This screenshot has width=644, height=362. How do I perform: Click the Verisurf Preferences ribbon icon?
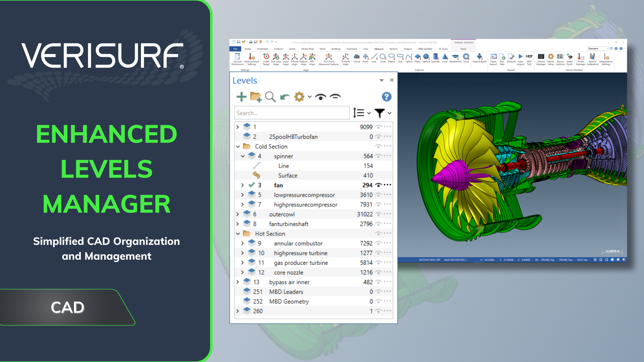237,59
